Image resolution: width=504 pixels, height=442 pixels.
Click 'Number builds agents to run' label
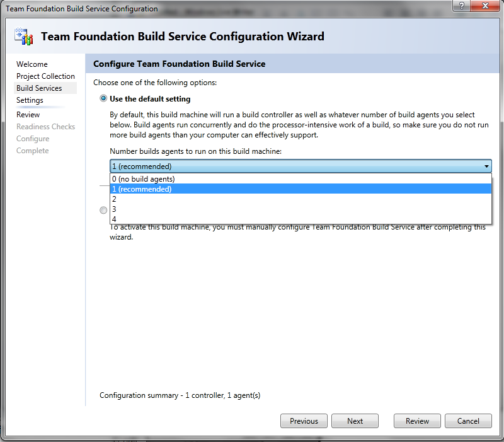point(195,151)
